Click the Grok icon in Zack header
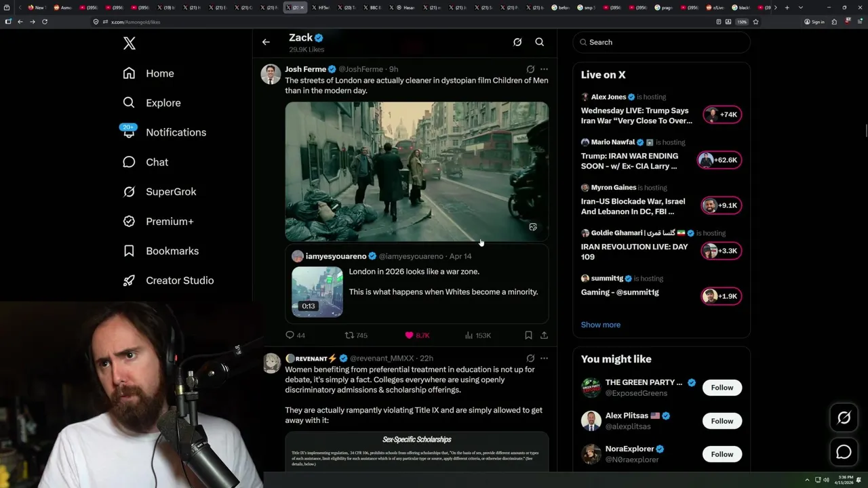The width and height of the screenshot is (868, 488). [x=517, y=42]
